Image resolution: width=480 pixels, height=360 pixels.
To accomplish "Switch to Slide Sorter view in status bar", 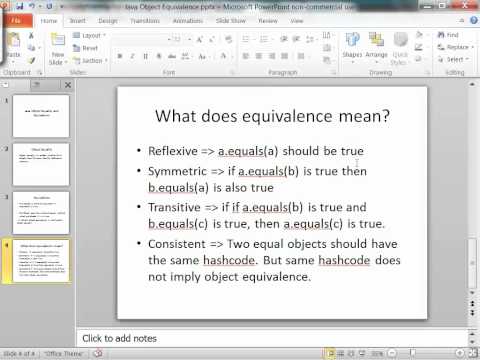I will [x=341, y=353].
